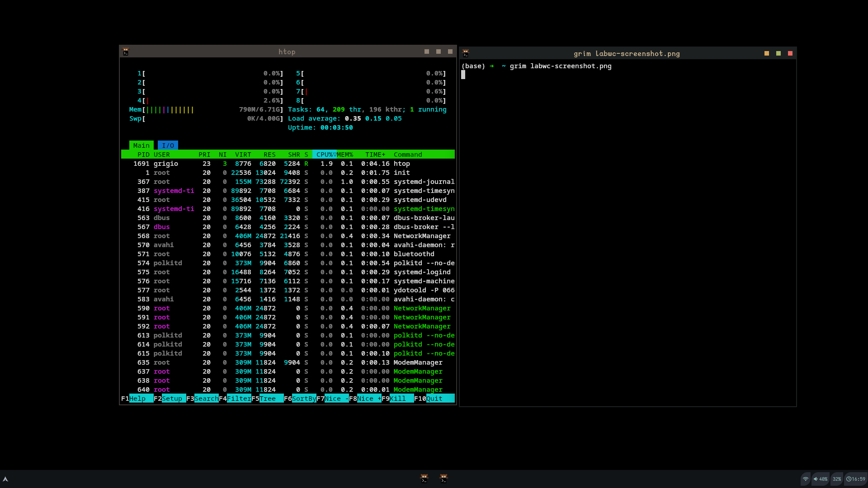The height and width of the screenshot is (488, 868).
Task: Sort processes by the PID column header
Action: [x=143, y=155]
